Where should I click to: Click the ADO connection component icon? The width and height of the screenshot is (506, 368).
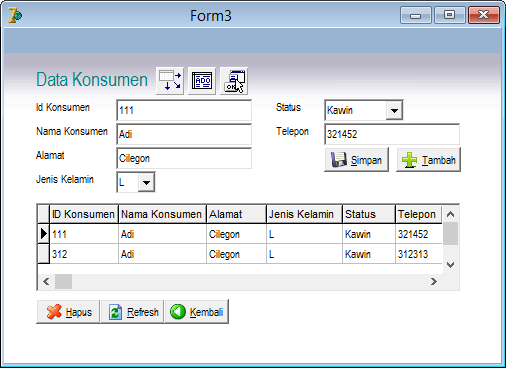(x=202, y=81)
